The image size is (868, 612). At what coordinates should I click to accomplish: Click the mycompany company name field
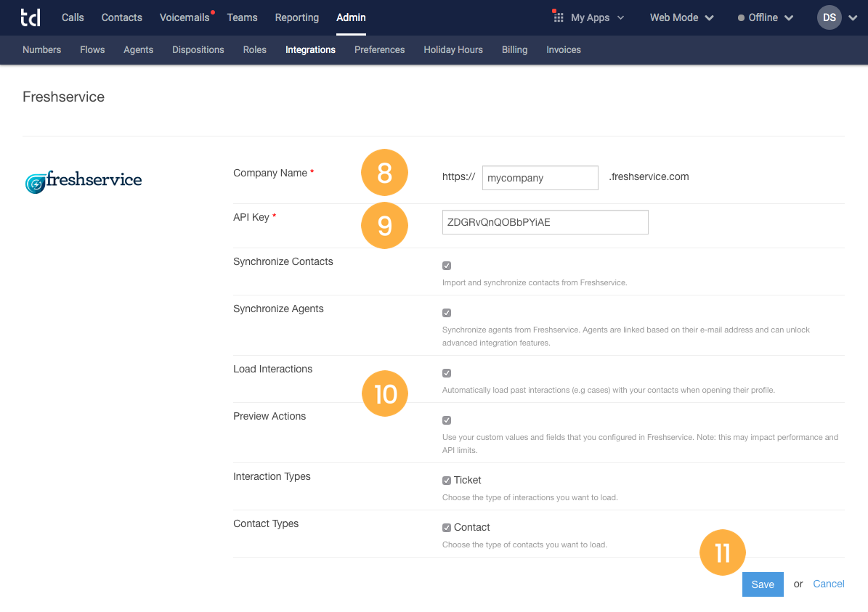540,178
